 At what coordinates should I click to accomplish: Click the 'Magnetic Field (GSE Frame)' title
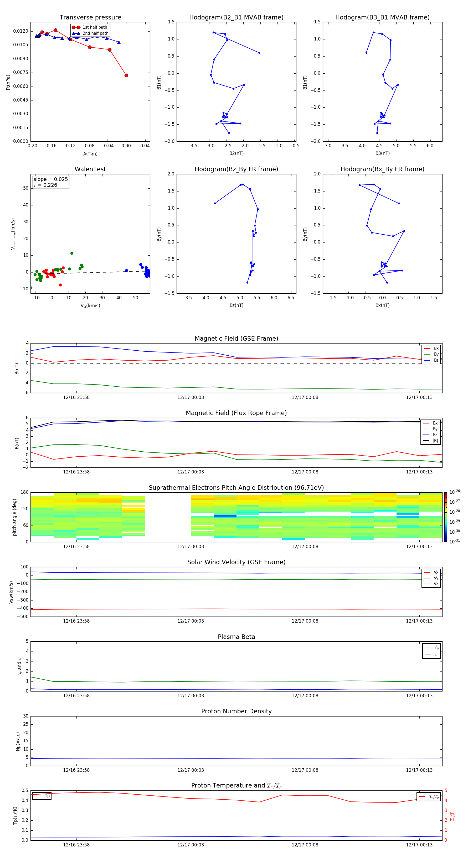click(x=236, y=339)
